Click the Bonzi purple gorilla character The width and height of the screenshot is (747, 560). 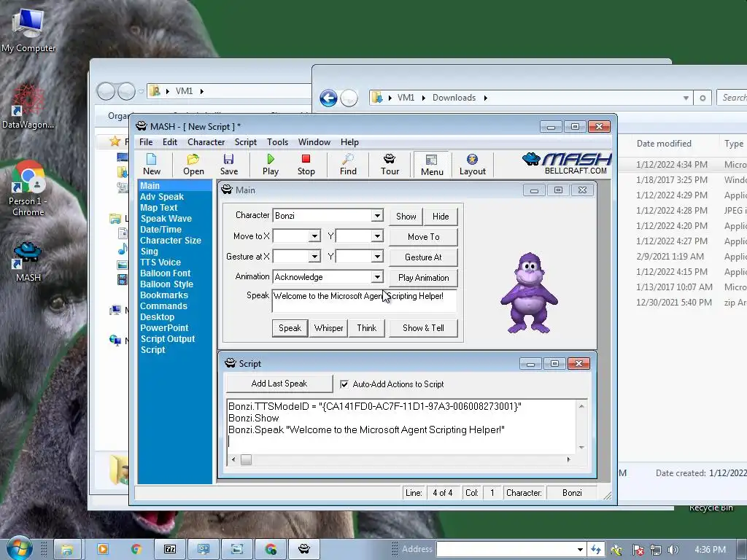click(x=529, y=293)
